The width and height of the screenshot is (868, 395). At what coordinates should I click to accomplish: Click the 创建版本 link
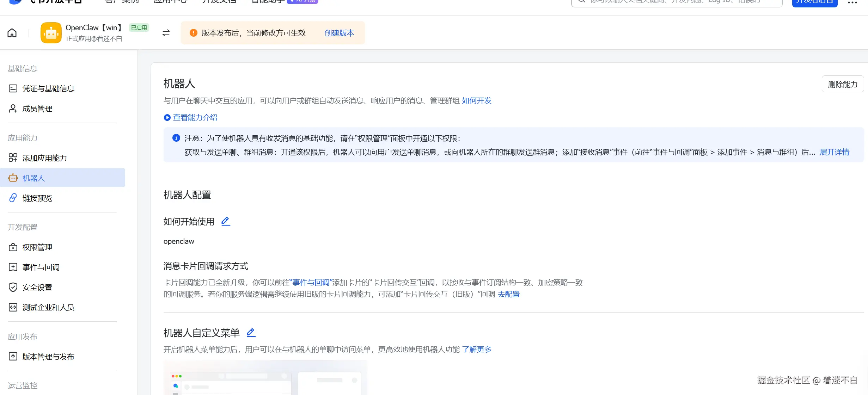pos(339,33)
